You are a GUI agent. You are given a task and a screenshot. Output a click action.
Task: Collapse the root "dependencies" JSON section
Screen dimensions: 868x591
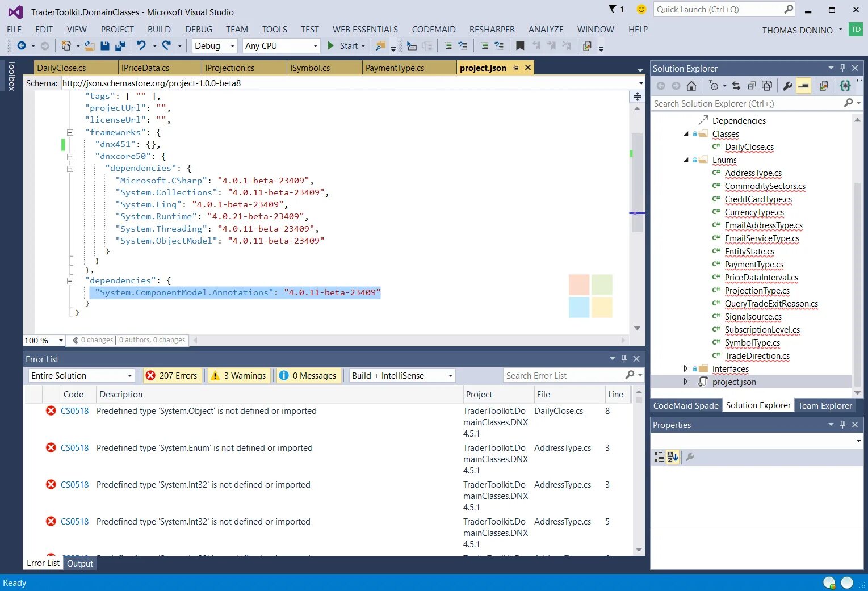tap(70, 280)
